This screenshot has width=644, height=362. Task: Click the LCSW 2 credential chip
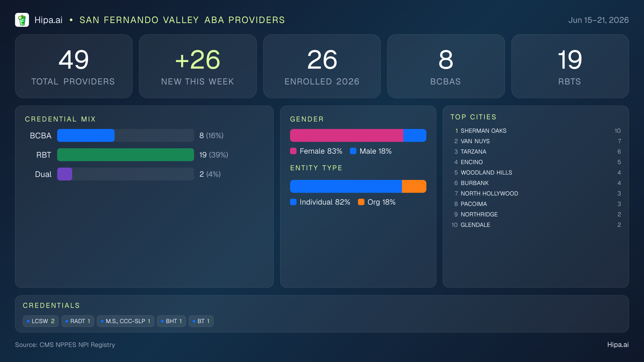(41, 321)
